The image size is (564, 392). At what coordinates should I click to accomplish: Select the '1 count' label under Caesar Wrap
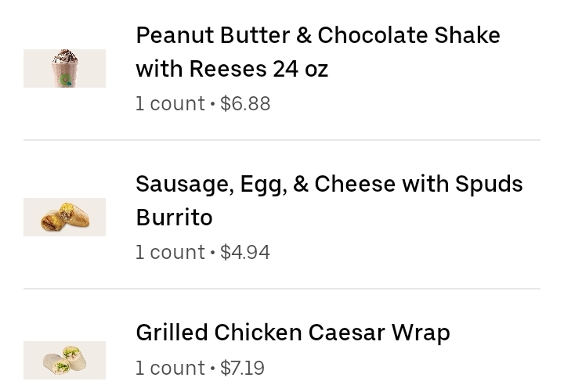[x=171, y=369]
